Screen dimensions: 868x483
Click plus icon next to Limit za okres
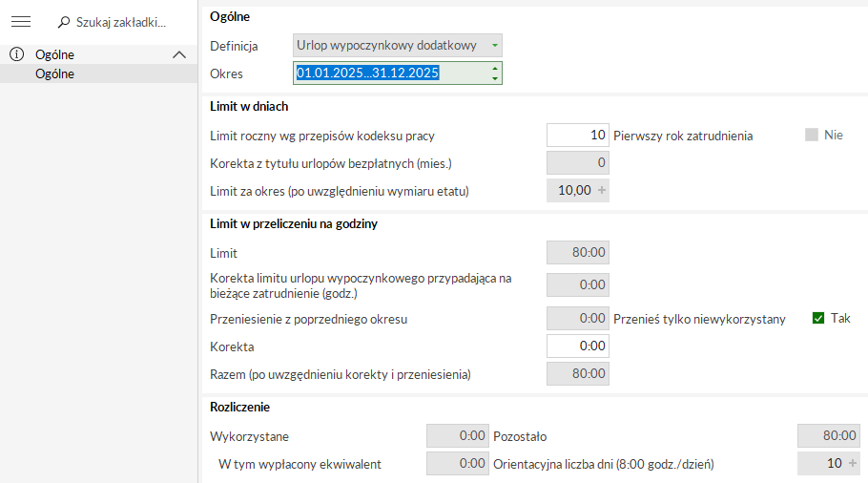601,191
